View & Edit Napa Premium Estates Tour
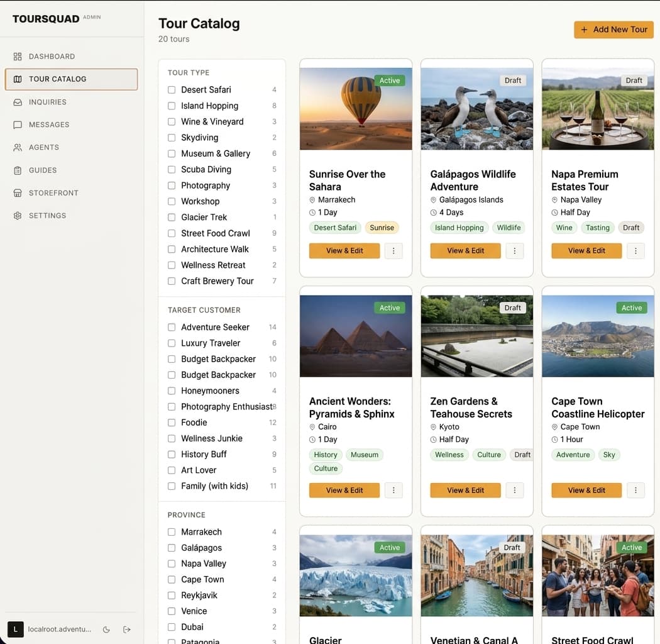Viewport: 660px width, 644px height. coord(586,250)
